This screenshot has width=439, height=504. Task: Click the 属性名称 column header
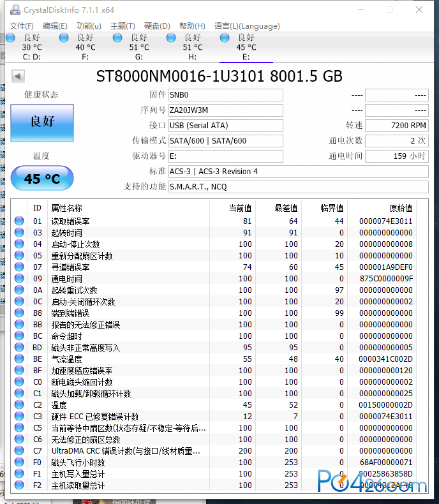click(x=66, y=208)
